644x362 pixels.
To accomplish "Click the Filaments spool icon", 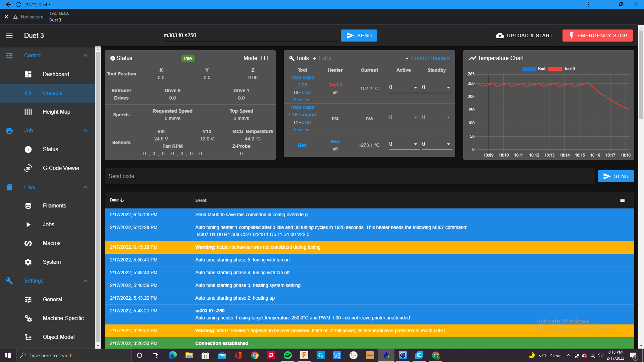I will pos(28,206).
